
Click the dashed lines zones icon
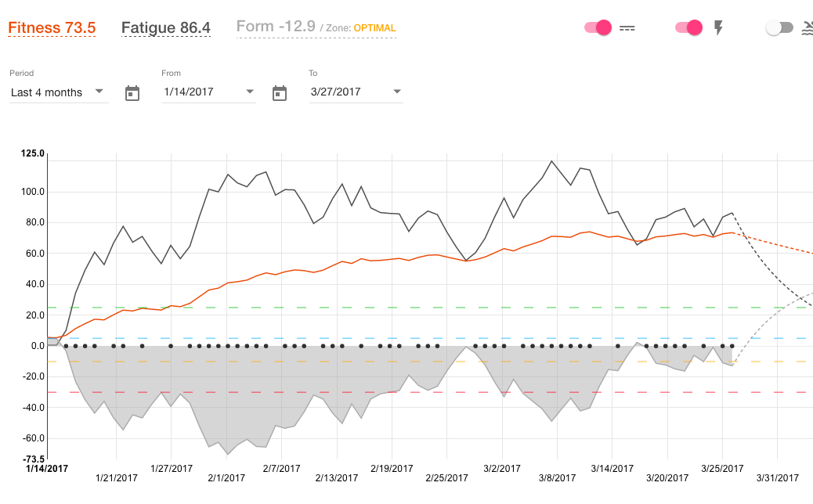pyautogui.click(x=627, y=28)
